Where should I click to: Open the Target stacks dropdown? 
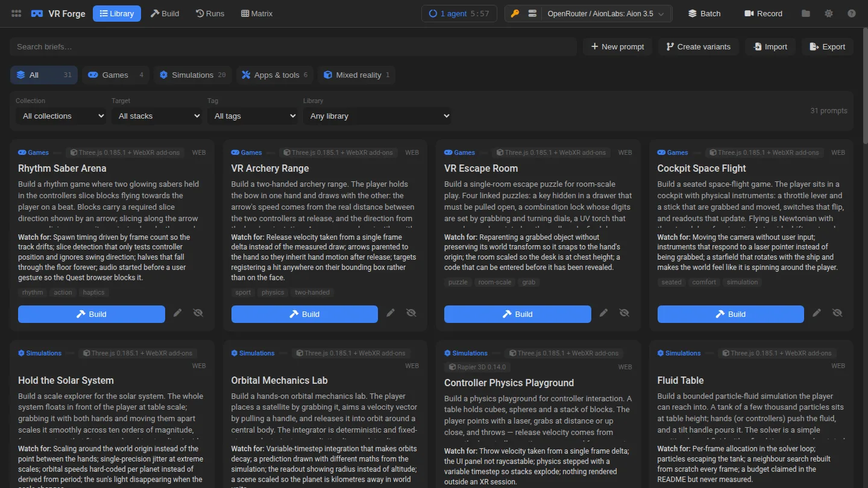[x=157, y=116]
